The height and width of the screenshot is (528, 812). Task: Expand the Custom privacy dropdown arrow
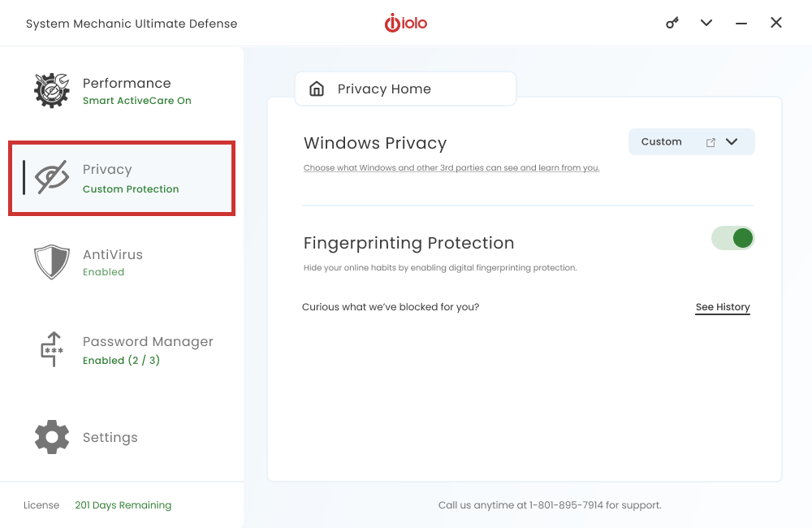click(x=732, y=142)
